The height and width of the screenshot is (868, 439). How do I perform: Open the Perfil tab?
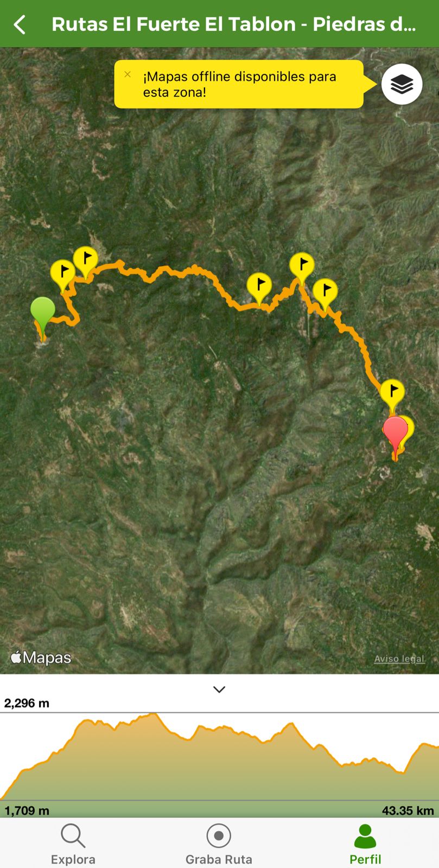[365, 844]
